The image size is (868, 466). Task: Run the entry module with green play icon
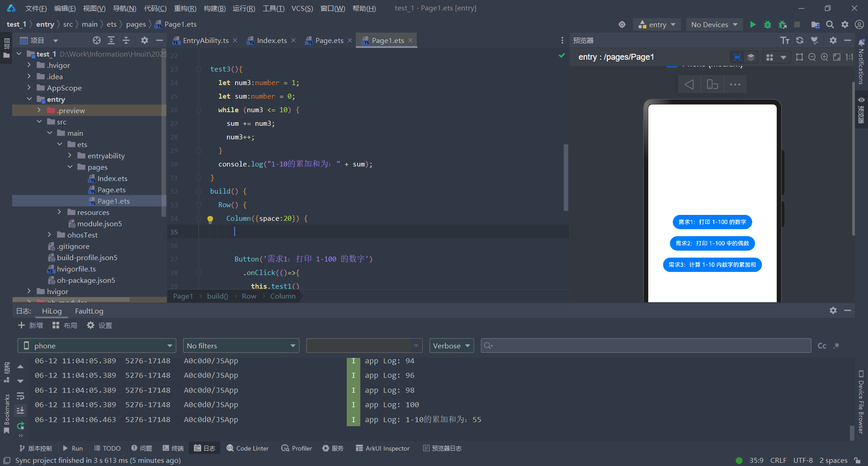[753, 24]
